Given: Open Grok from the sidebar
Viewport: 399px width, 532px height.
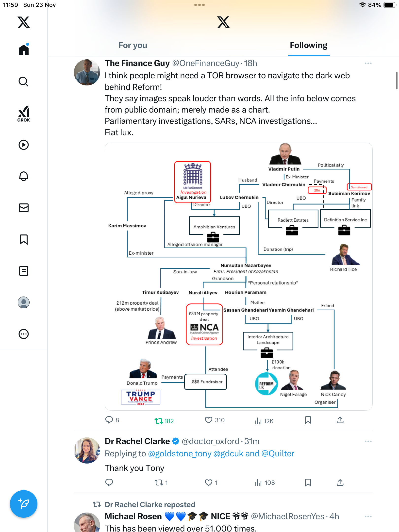Looking at the screenshot, I should coord(24,114).
